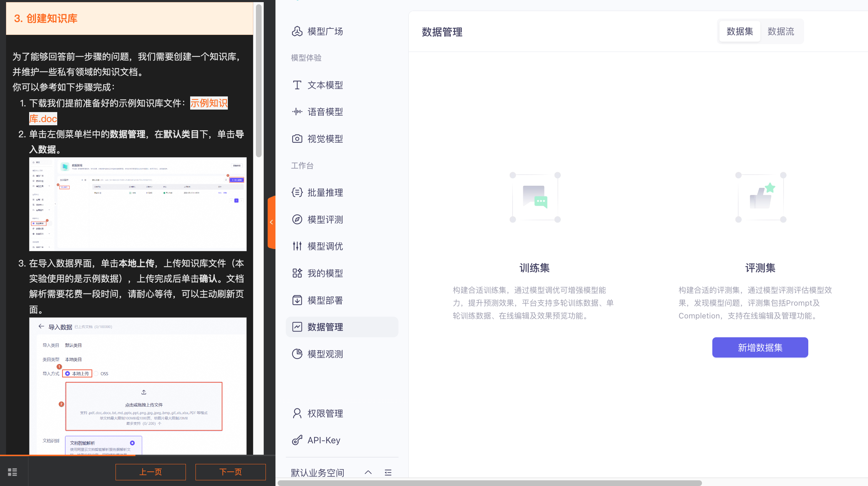This screenshot has height=486, width=868.
Task: Go to next page with 下一页
Action: pos(230,472)
